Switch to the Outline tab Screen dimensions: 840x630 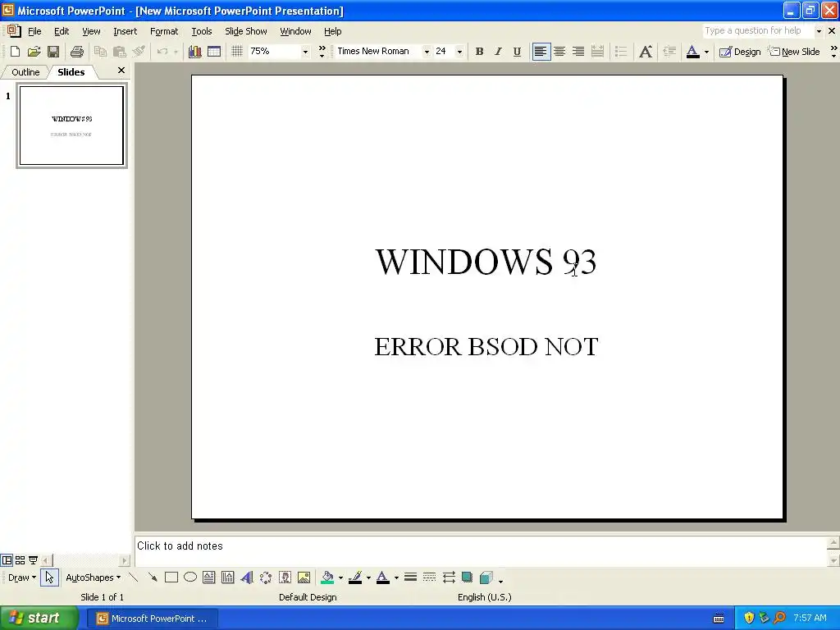click(x=25, y=72)
